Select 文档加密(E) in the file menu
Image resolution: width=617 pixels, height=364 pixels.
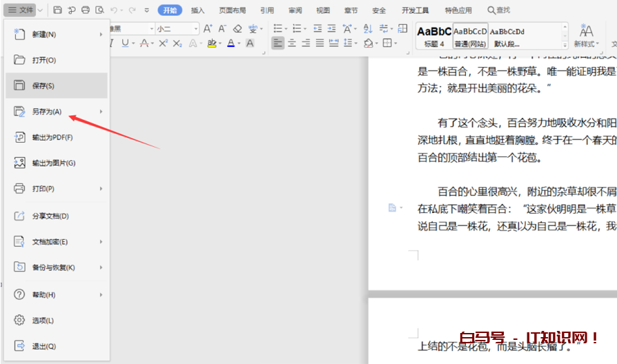[x=57, y=242]
